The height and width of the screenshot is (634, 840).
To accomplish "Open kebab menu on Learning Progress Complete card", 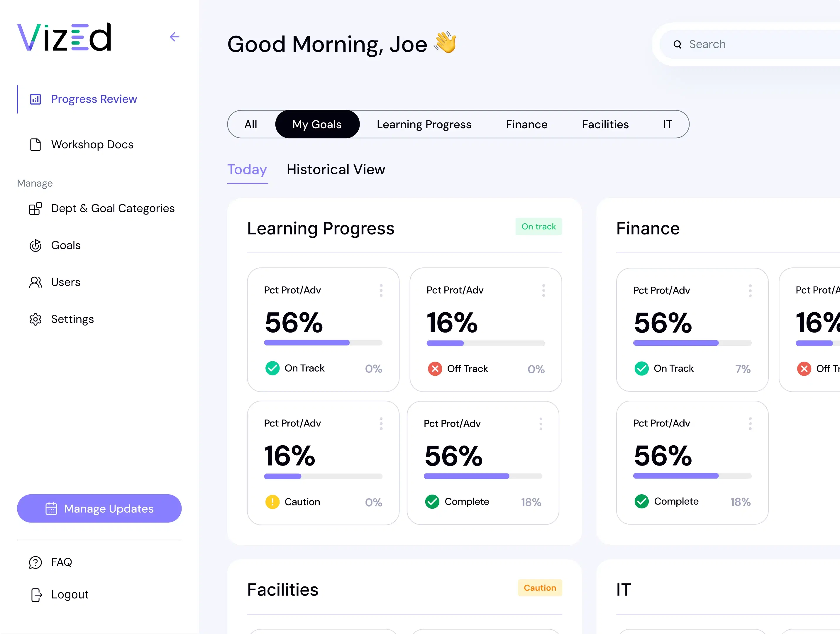I will [541, 424].
